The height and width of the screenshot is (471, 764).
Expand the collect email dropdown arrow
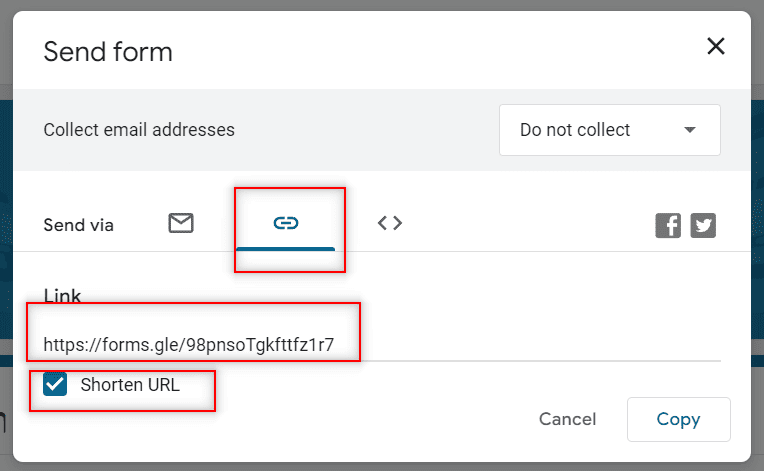(x=689, y=130)
